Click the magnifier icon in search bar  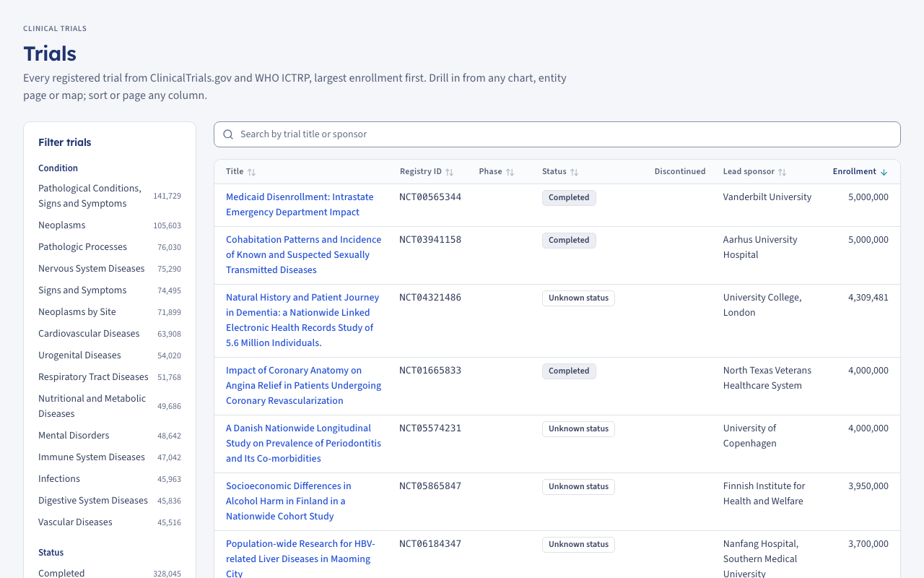click(x=228, y=134)
